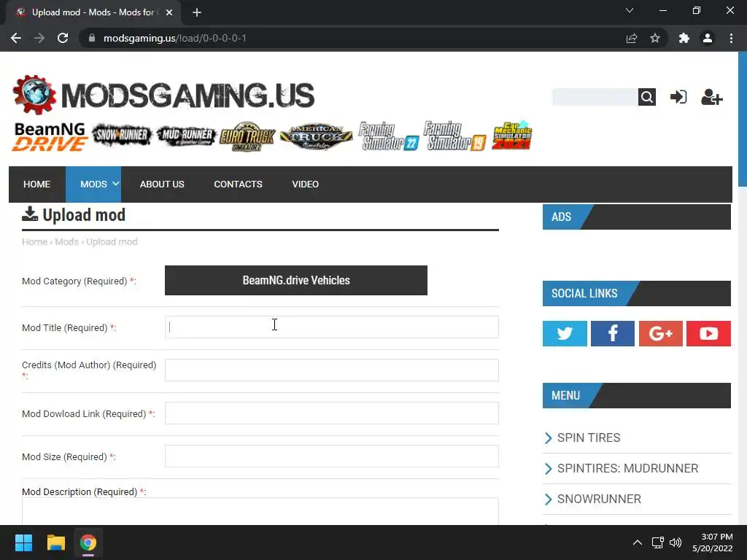Screen dimensions: 747x560
Task: Close the Upload mod tab
Action: coord(169,12)
